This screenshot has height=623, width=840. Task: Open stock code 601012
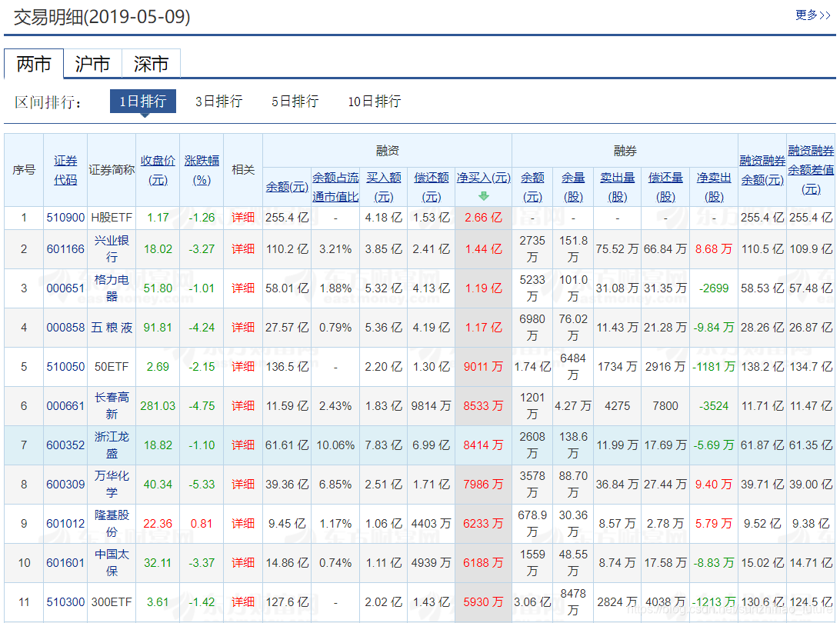(65, 523)
